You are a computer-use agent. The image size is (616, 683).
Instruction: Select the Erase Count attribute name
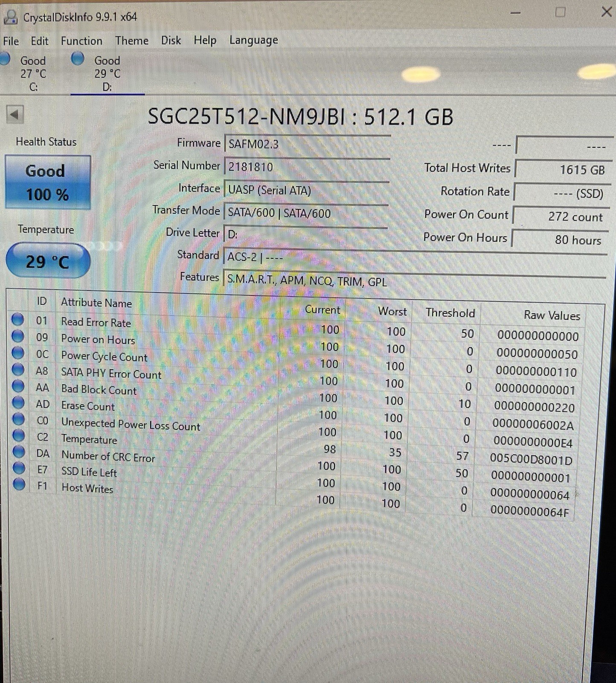click(88, 406)
